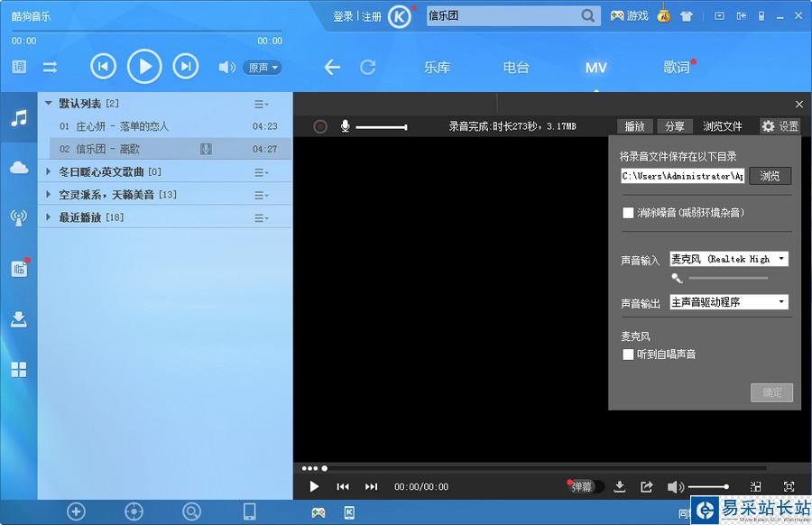The image size is (812, 525).
Task: Click the round record button
Action: point(320,126)
